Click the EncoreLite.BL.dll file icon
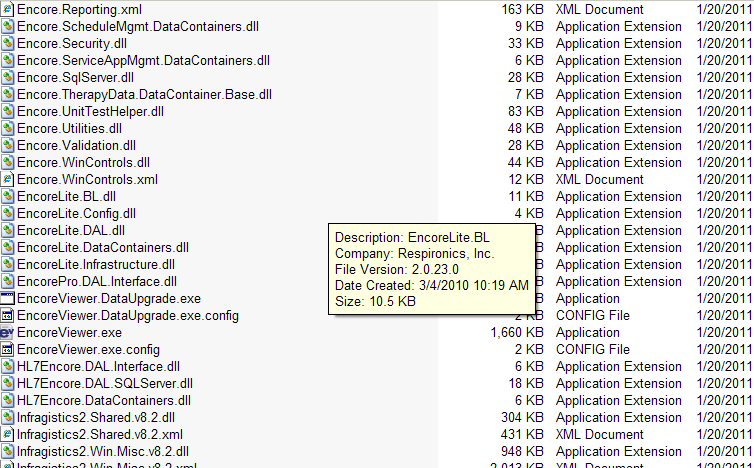Image resolution: width=754 pixels, height=468 pixels. [7, 196]
